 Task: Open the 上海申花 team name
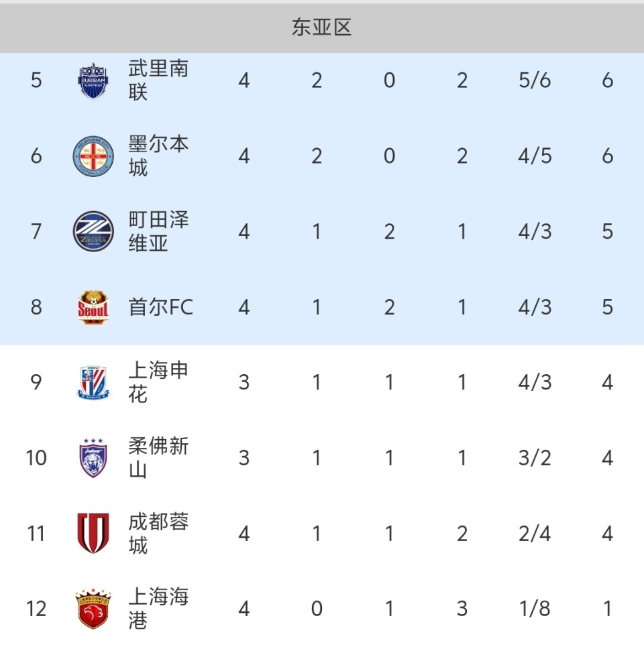(x=158, y=383)
